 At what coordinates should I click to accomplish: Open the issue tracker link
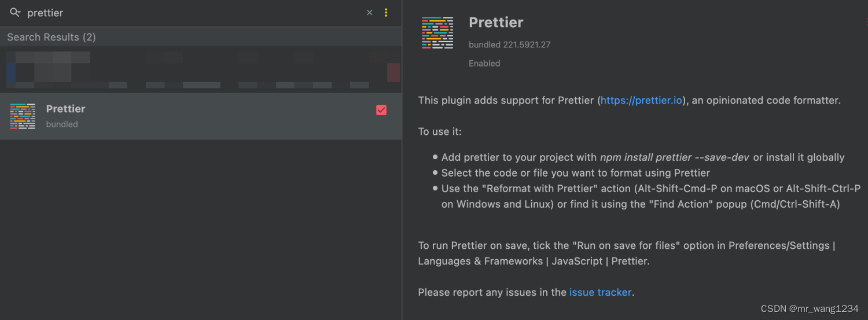tap(601, 292)
